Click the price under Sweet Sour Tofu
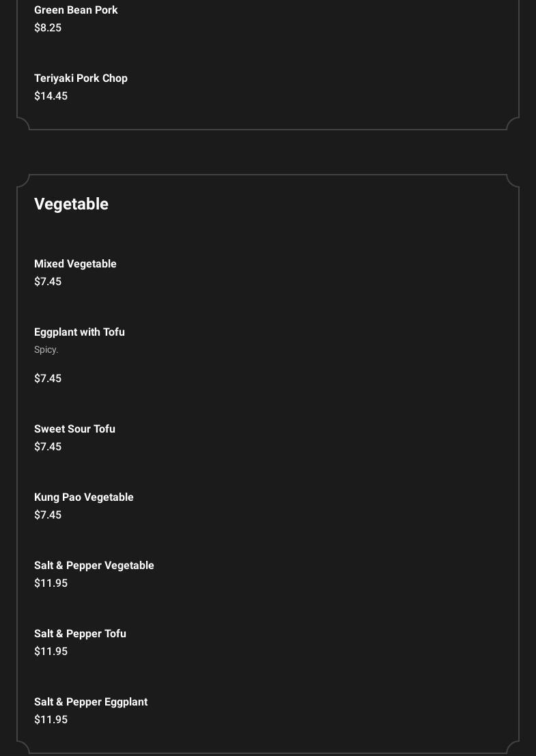Image resolution: width=536 pixels, height=756 pixels. click(x=48, y=447)
